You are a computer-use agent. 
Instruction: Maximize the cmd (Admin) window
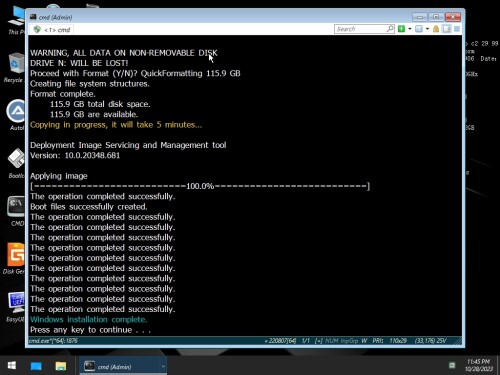pyautogui.click(x=436, y=17)
